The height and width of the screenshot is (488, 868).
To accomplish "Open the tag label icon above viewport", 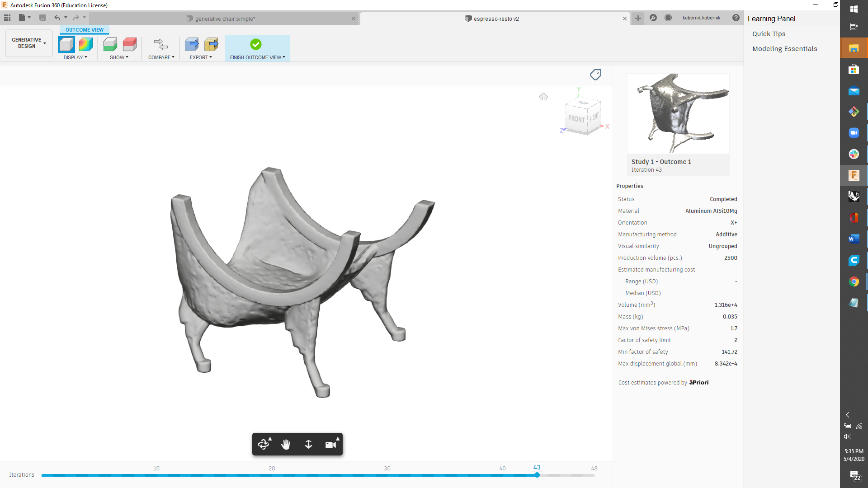I will point(595,75).
